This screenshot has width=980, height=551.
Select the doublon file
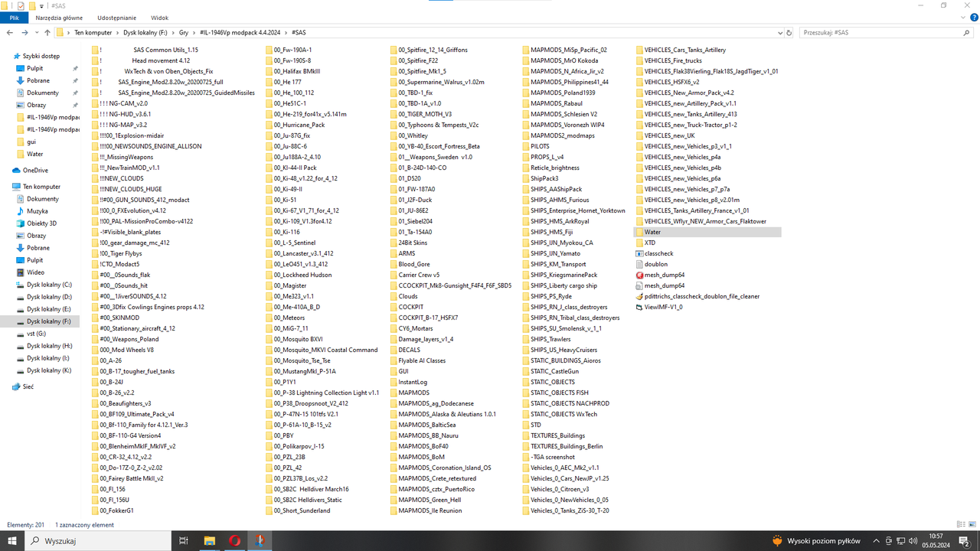point(652,264)
